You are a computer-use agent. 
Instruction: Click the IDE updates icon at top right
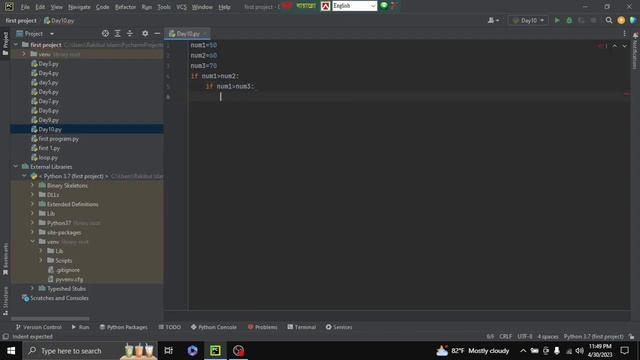pos(621,20)
